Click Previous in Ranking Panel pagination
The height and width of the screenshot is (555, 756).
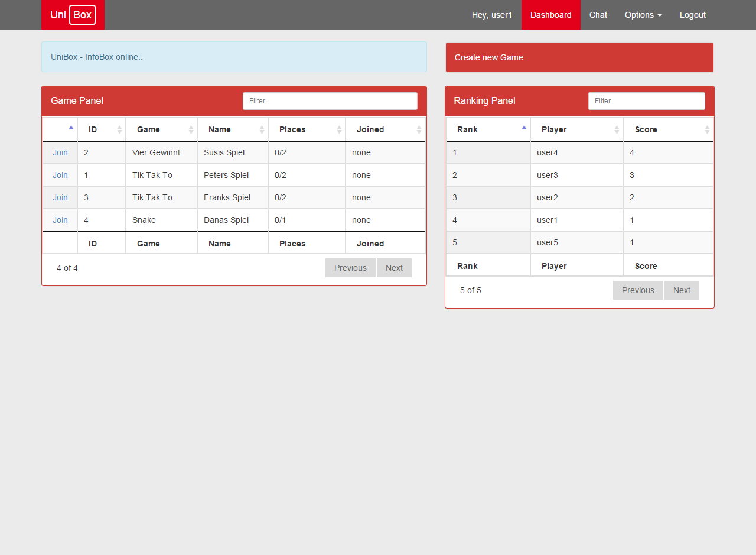(x=638, y=290)
